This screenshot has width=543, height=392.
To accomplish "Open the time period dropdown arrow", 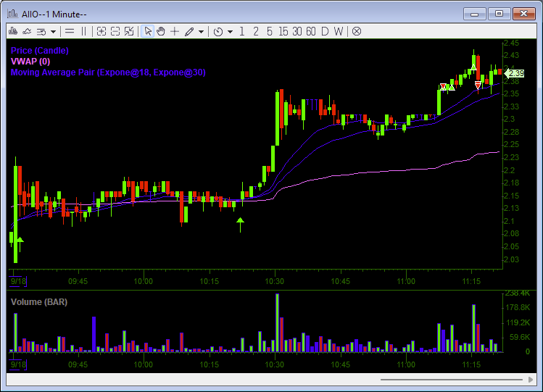I will coord(231,32).
